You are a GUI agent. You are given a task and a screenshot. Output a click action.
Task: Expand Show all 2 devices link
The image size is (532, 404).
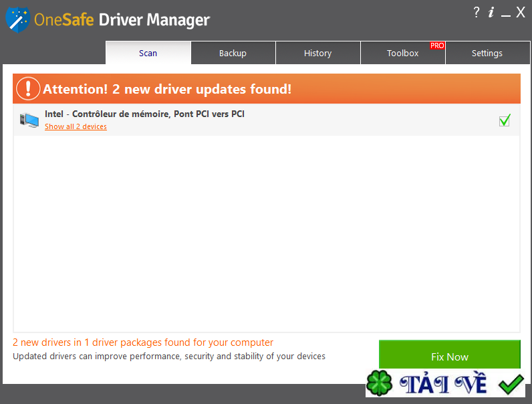76,126
